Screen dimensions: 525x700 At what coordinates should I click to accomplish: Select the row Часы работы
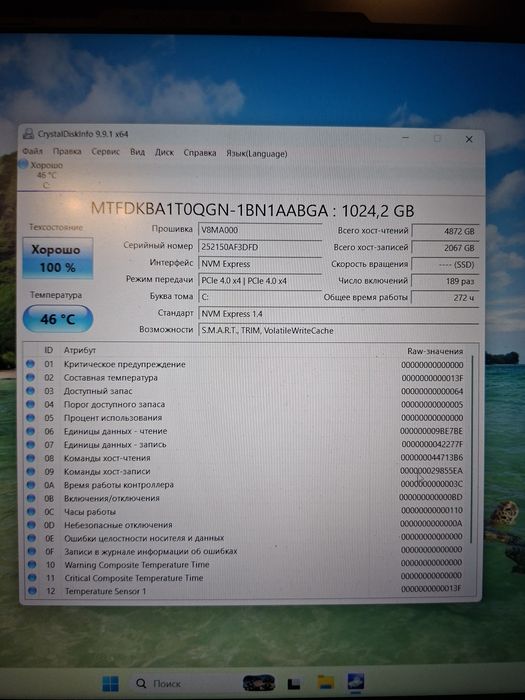(x=245, y=512)
